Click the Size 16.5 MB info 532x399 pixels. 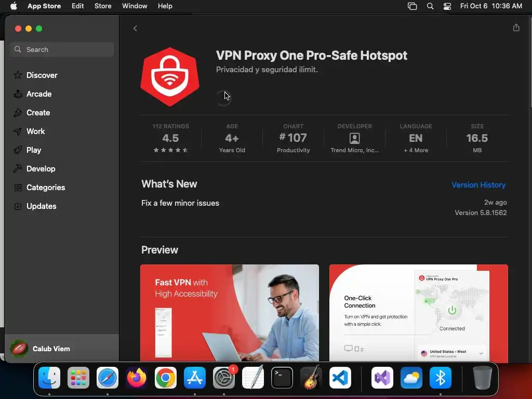tap(477, 138)
